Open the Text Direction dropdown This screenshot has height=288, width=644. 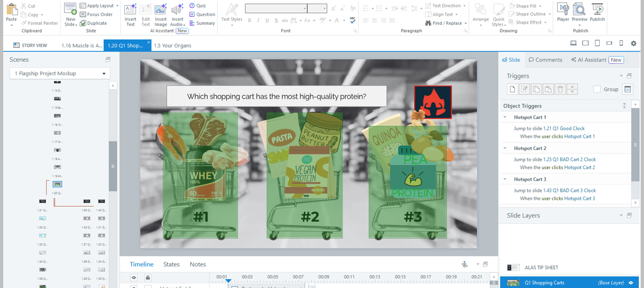point(445,6)
